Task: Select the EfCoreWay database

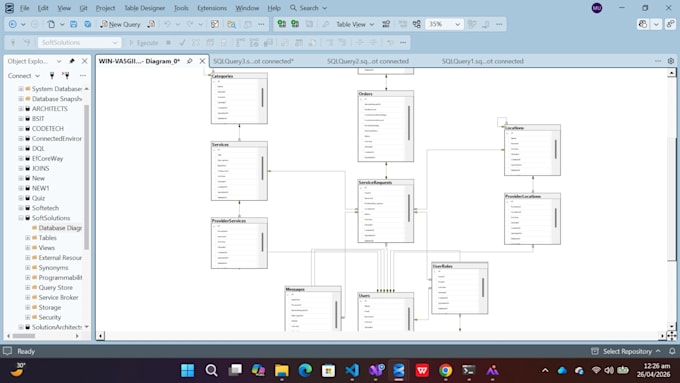Action: click(47, 158)
